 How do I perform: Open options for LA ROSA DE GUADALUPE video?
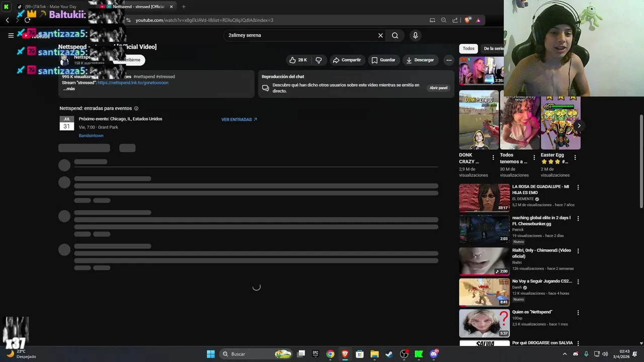point(578,187)
